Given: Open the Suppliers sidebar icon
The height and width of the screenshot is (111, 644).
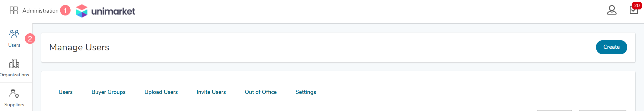Looking at the screenshot, I should [x=14, y=98].
